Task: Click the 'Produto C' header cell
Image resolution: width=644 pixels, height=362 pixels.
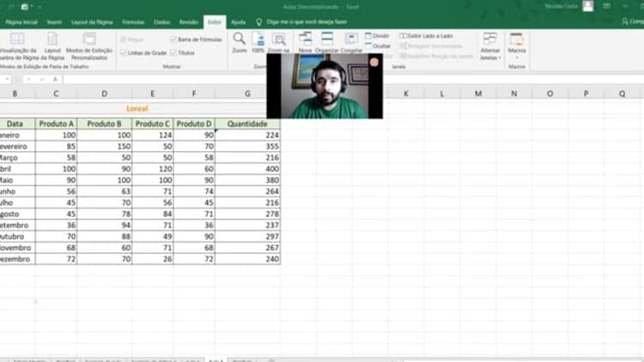Action: point(152,124)
